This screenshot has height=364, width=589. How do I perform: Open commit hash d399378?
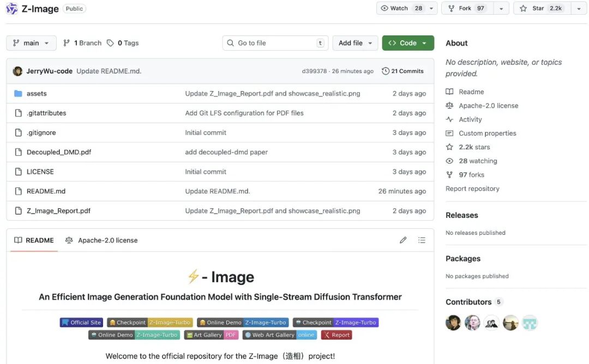pos(315,71)
